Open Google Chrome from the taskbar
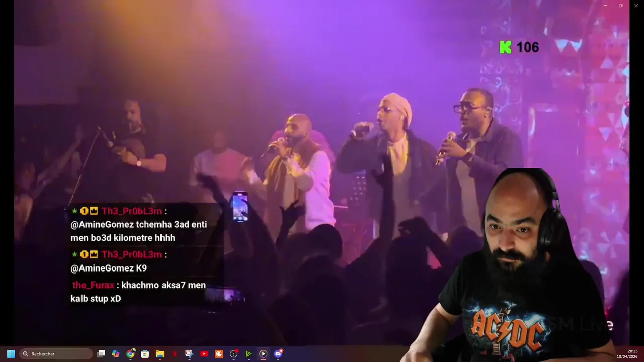This screenshot has width=644, height=362. click(x=131, y=354)
